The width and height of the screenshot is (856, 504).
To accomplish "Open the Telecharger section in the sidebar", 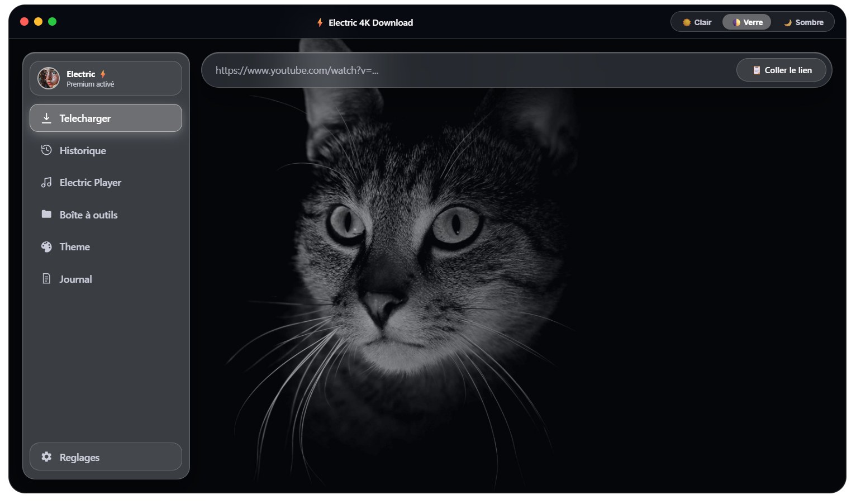I will click(x=106, y=118).
